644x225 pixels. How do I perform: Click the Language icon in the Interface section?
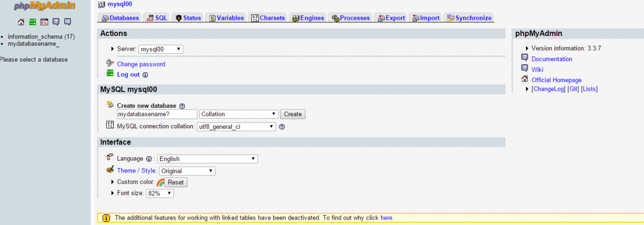(110, 157)
